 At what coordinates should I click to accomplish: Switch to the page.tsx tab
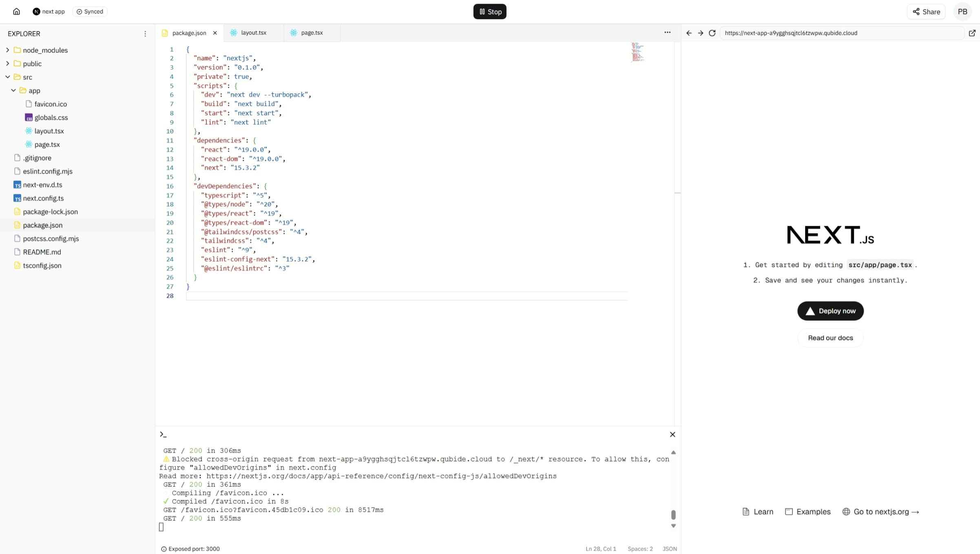point(312,33)
